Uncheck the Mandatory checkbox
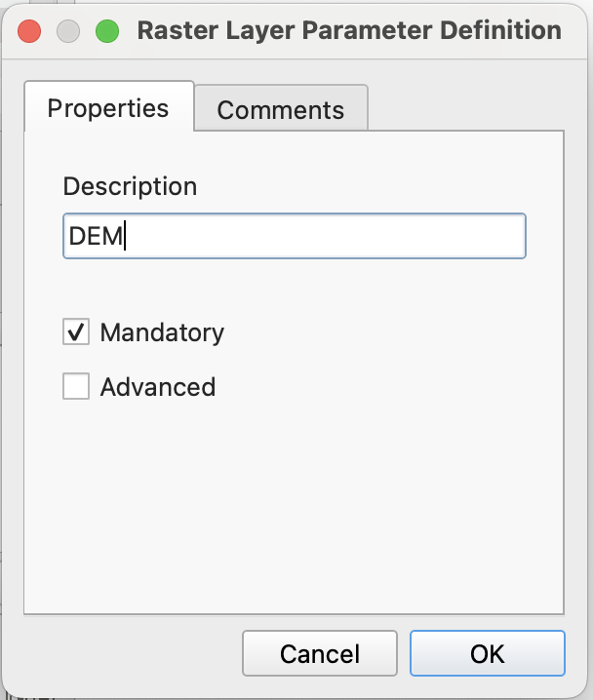593x700 pixels. pos(76,332)
